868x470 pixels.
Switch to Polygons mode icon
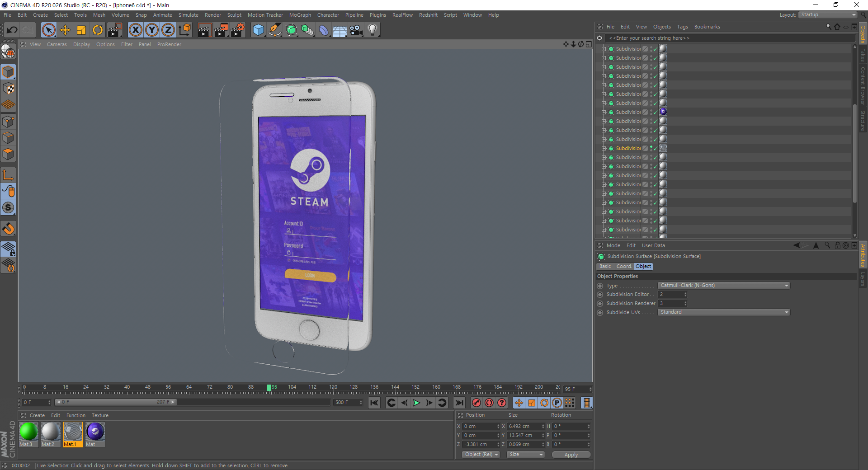pyautogui.click(x=8, y=154)
